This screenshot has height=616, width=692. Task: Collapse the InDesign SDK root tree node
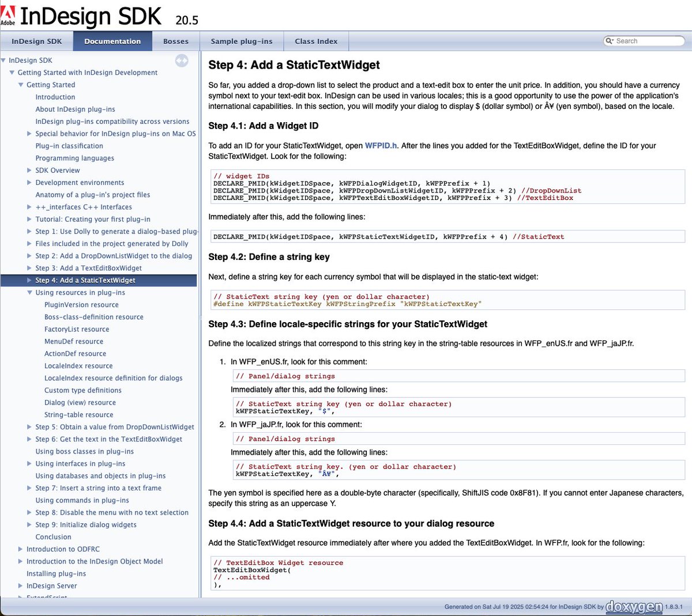(3, 60)
